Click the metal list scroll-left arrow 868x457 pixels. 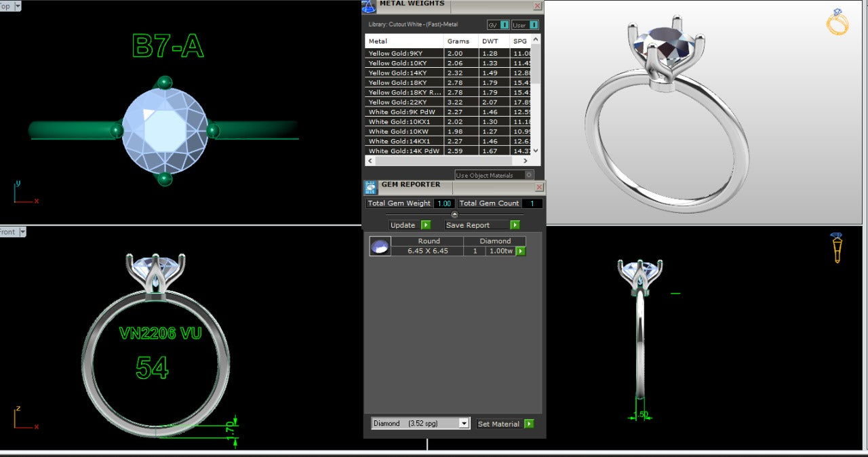tap(370, 161)
